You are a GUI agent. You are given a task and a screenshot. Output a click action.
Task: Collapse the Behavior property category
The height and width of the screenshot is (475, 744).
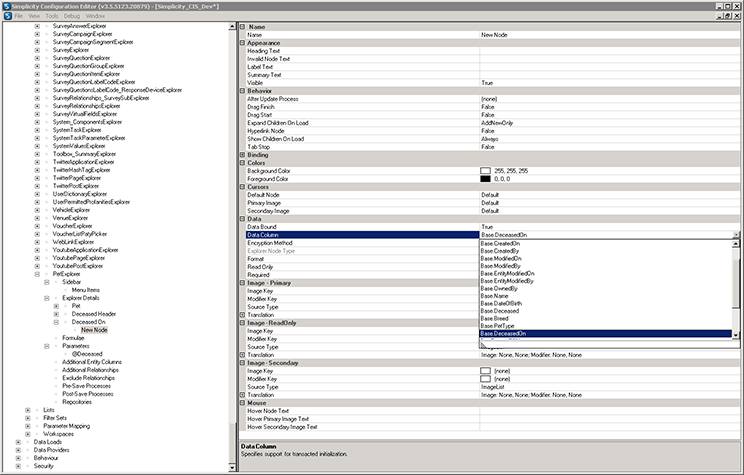(x=242, y=91)
